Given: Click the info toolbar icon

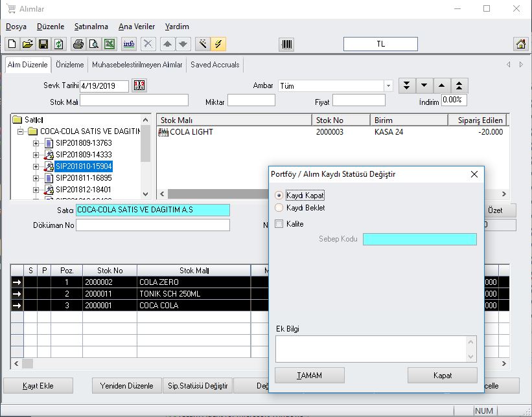Looking at the screenshot, I should tap(129, 44).
